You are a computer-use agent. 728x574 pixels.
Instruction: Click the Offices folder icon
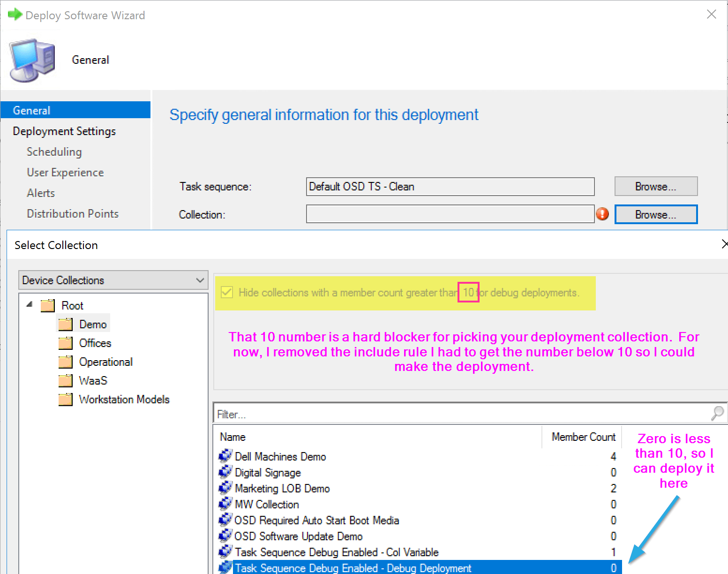(66, 343)
